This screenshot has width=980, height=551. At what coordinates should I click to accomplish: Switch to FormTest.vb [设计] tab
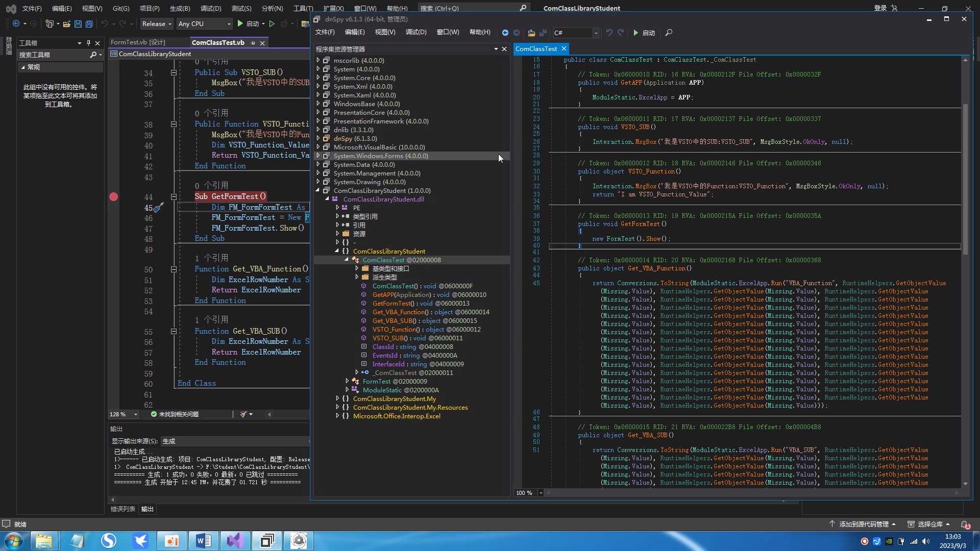pyautogui.click(x=138, y=42)
